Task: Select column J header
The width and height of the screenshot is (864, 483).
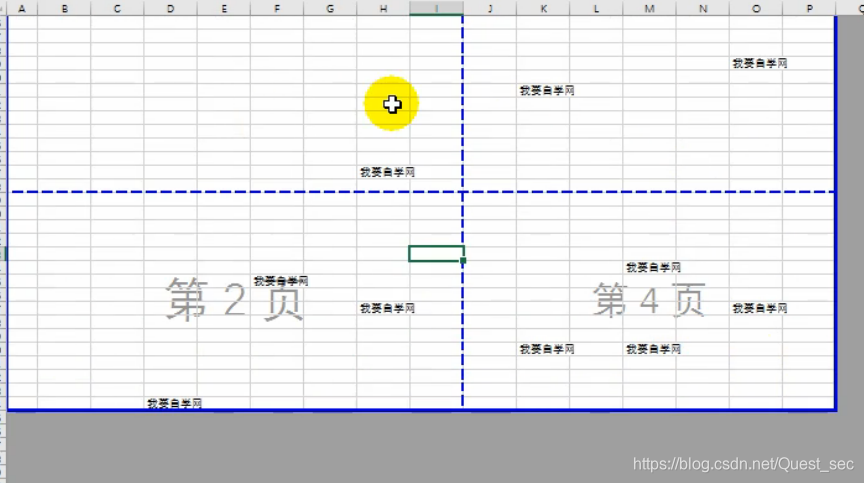Action: 490,8
